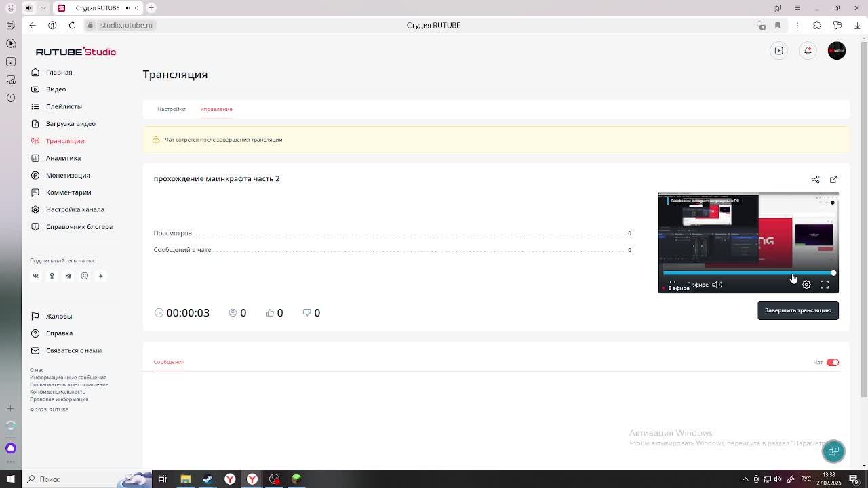Open the user profile avatar menu

click(837, 51)
